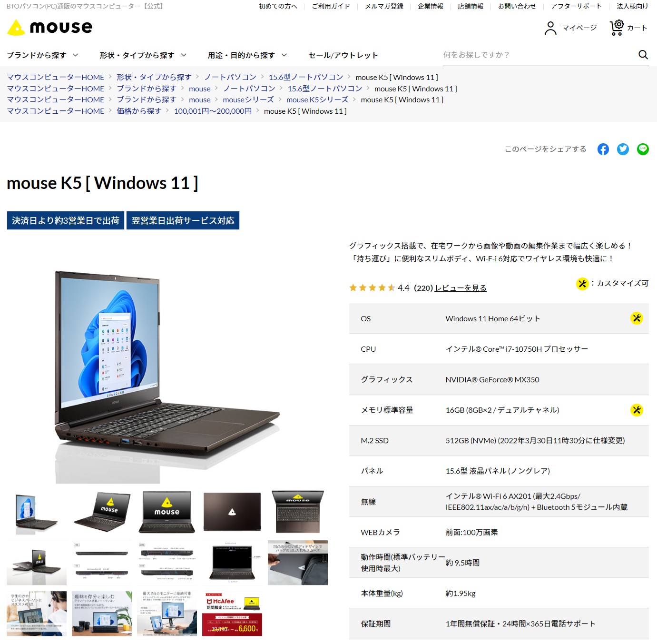Open the shopping cart icon
The image size is (657, 644).
[x=617, y=28]
